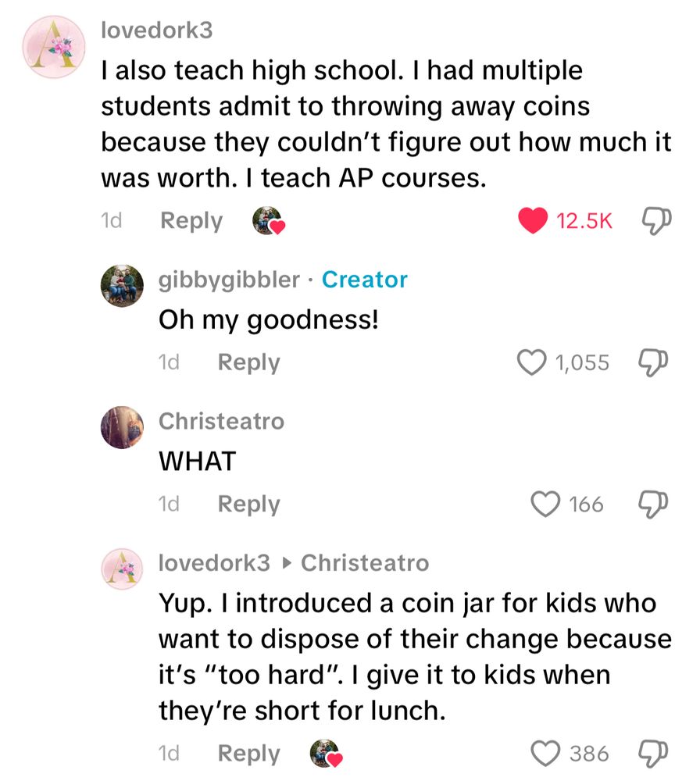Reply to gibbygibbler's "Oh my goodness!"
This screenshot has height=781, width=700.
248,362
